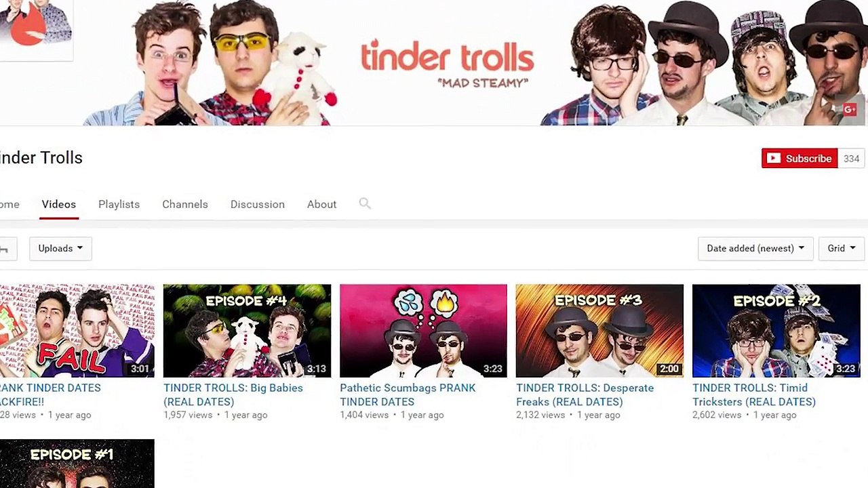This screenshot has height=488, width=868.
Task: Click the Pathetic Scumbags PRANK TINDER DATES link
Action: [408, 394]
